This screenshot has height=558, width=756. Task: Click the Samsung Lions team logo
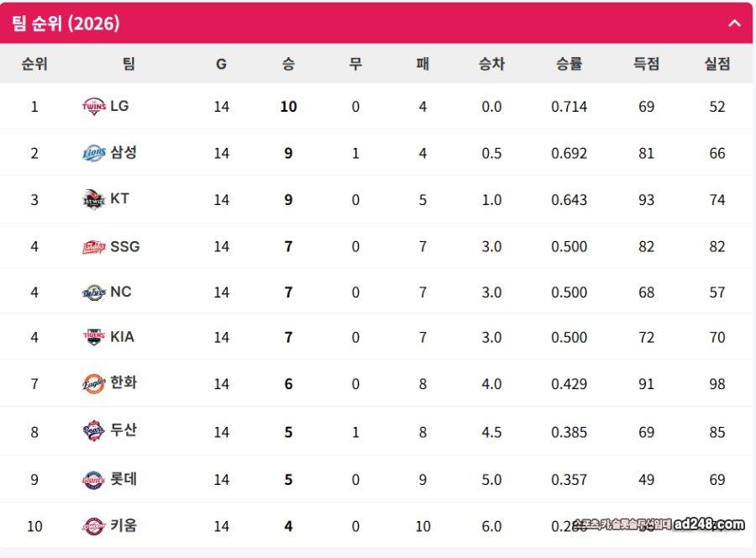click(x=93, y=153)
